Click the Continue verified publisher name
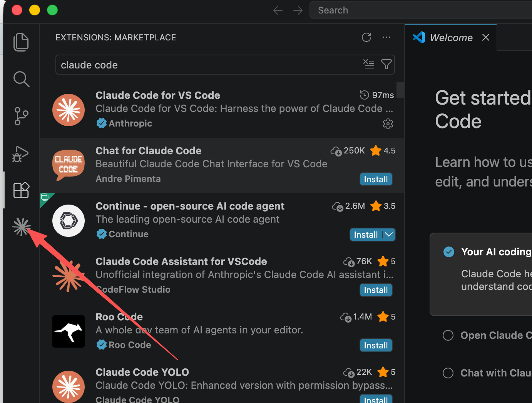 point(129,234)
